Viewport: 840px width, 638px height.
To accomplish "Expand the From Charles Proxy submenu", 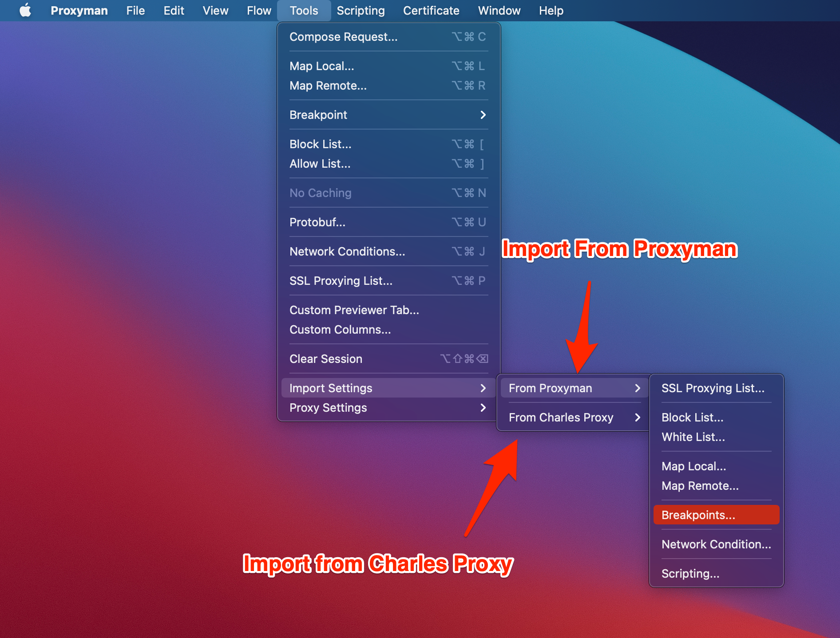I will click(x=575, y=417).
